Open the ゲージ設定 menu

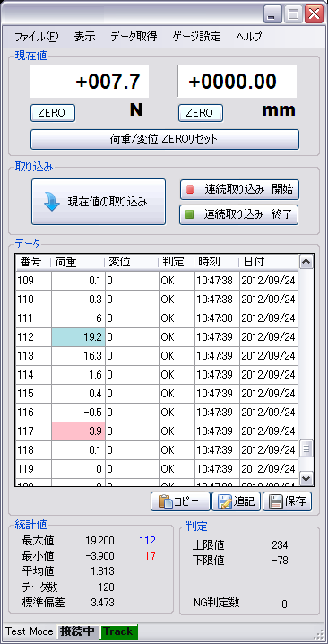tap(196, 37)
